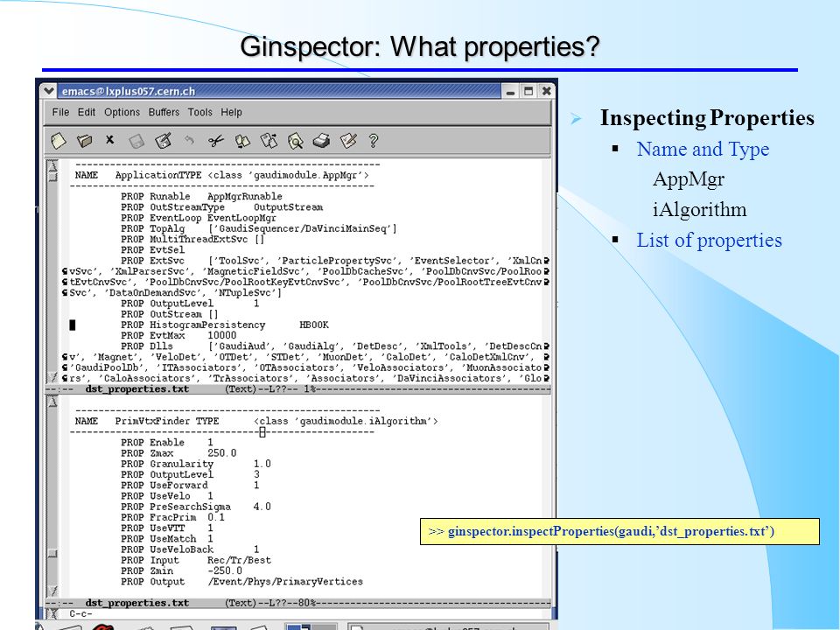The image size is (840, 630).
Task: Open the Edit menu
Action: coord(87,113)
